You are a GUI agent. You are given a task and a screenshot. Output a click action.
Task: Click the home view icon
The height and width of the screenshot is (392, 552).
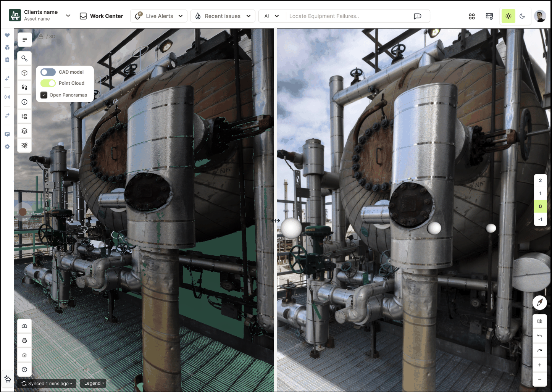click(x=24, y=355)
